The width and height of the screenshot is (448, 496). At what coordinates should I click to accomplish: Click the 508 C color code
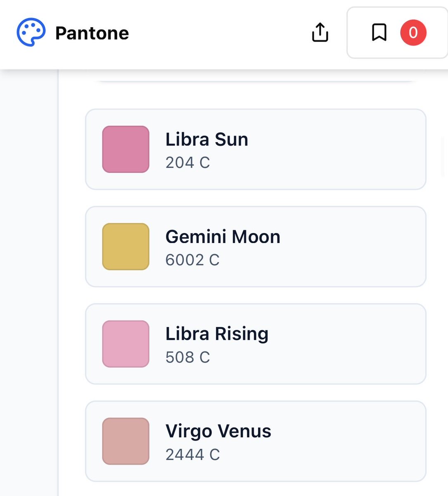[x=188, y=357]
